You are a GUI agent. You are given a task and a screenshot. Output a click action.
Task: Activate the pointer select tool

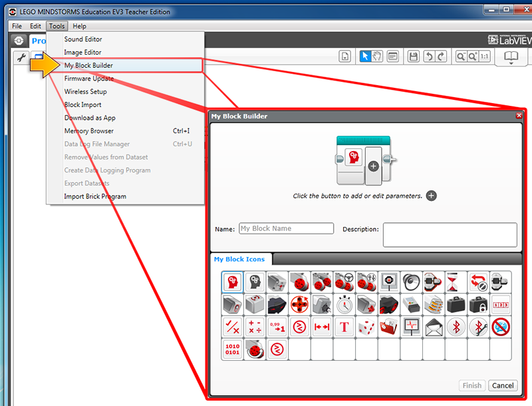[365, 57]
